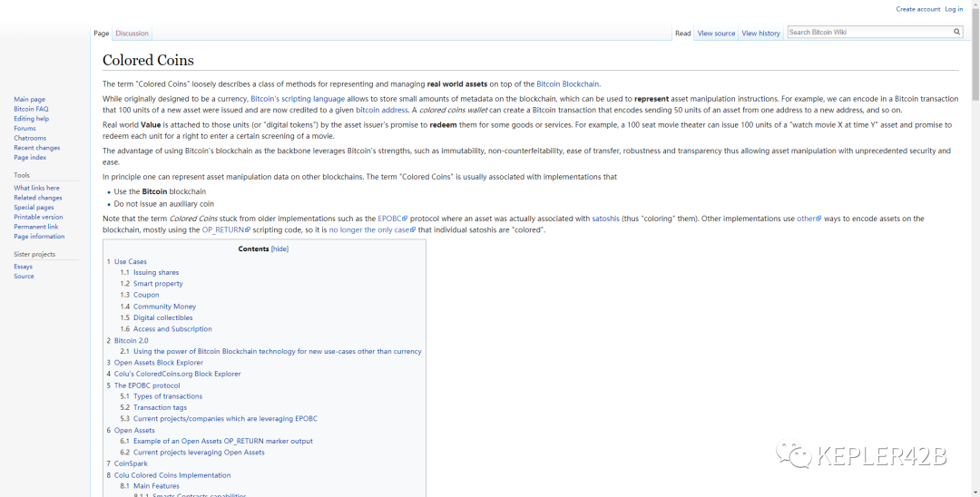Click inside the Search Bitcoin Wiki field
The width and height of the screenshot is (980, 497).
click(x=867, y=32)
